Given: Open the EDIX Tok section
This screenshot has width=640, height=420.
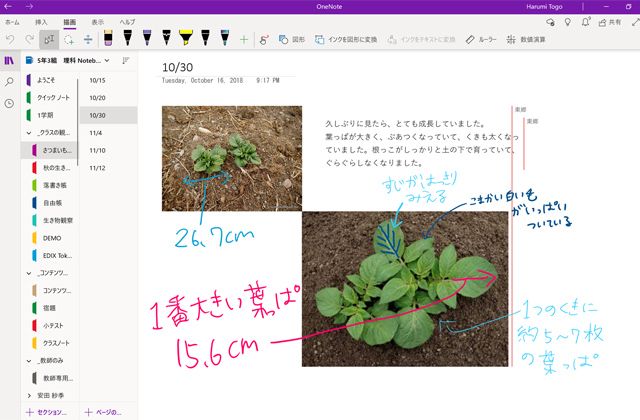Looking at the screenshot, I should point(49,256).
